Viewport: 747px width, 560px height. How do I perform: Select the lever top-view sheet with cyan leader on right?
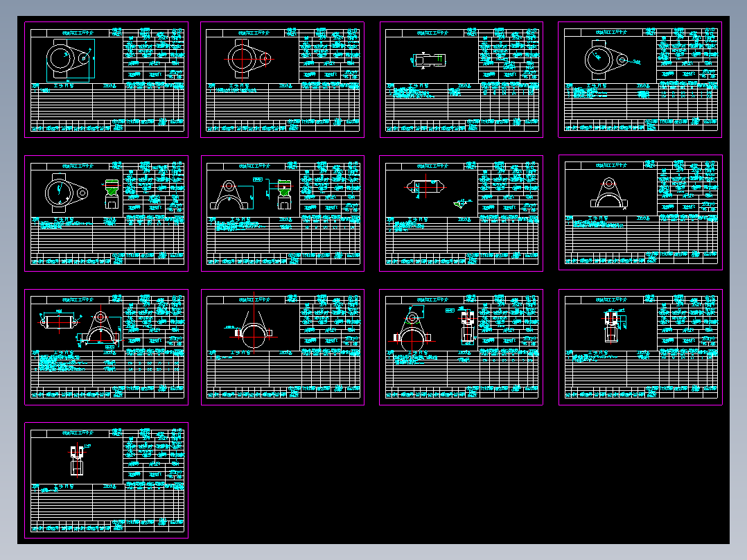pyautogui.click(x=640, y=80)
